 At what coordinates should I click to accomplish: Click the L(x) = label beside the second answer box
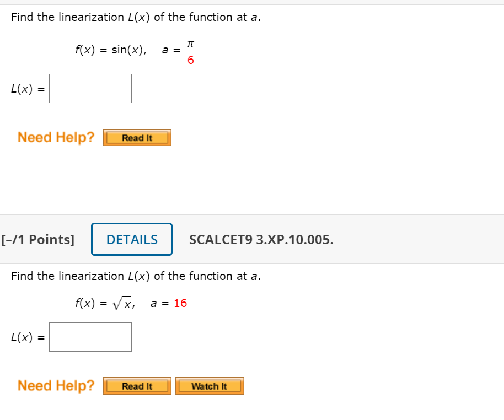click(26, 337)
